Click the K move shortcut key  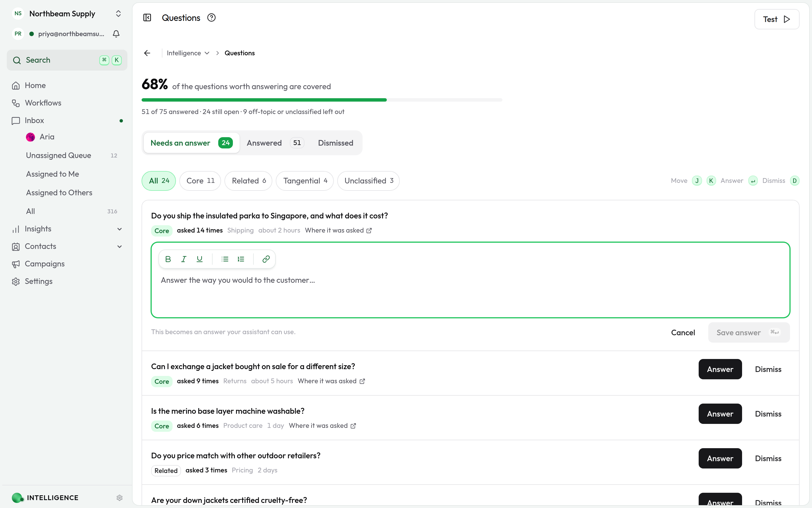pyautogui.click(x=711, y=181)
